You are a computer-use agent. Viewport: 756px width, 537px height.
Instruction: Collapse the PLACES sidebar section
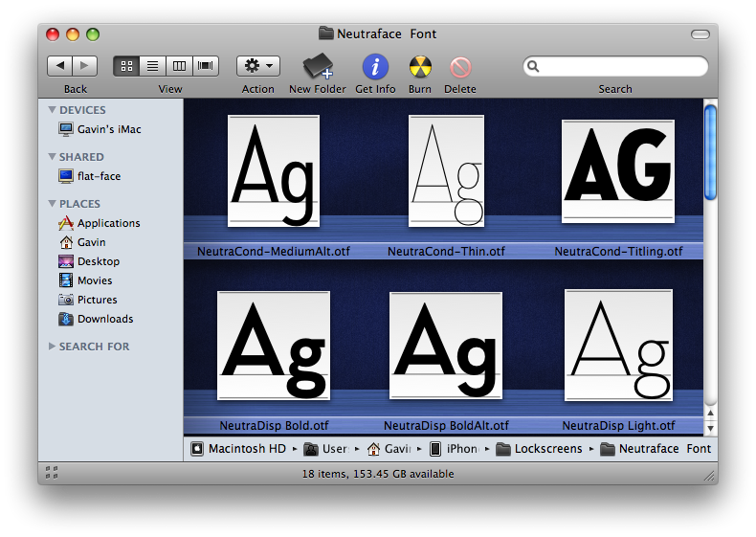(52, 204)
